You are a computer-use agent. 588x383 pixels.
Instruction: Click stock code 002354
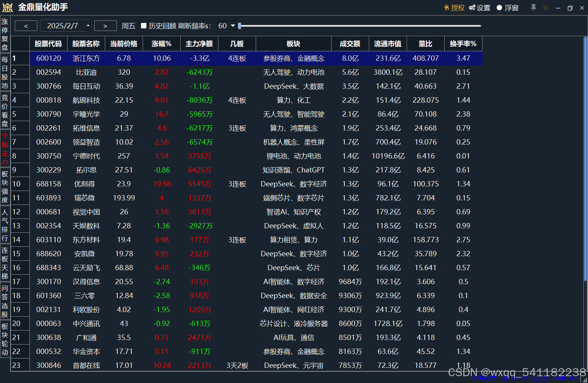pos(49,226)
